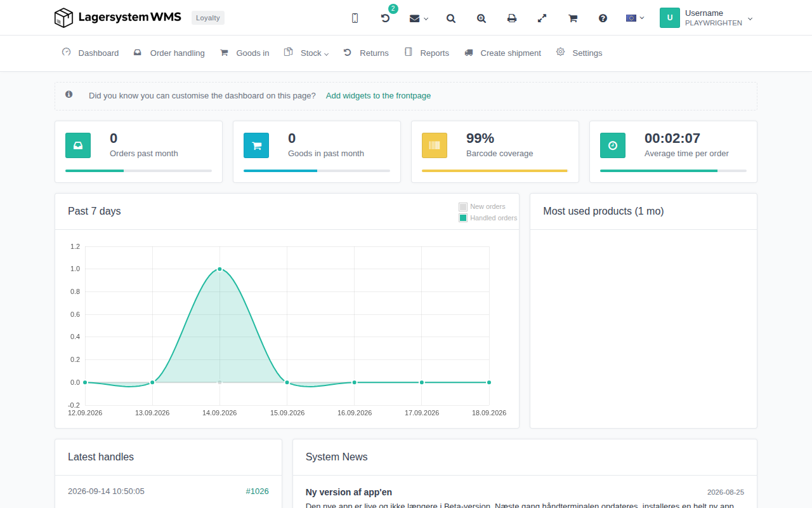
Task: Open order link #1026
Action: 258,491
